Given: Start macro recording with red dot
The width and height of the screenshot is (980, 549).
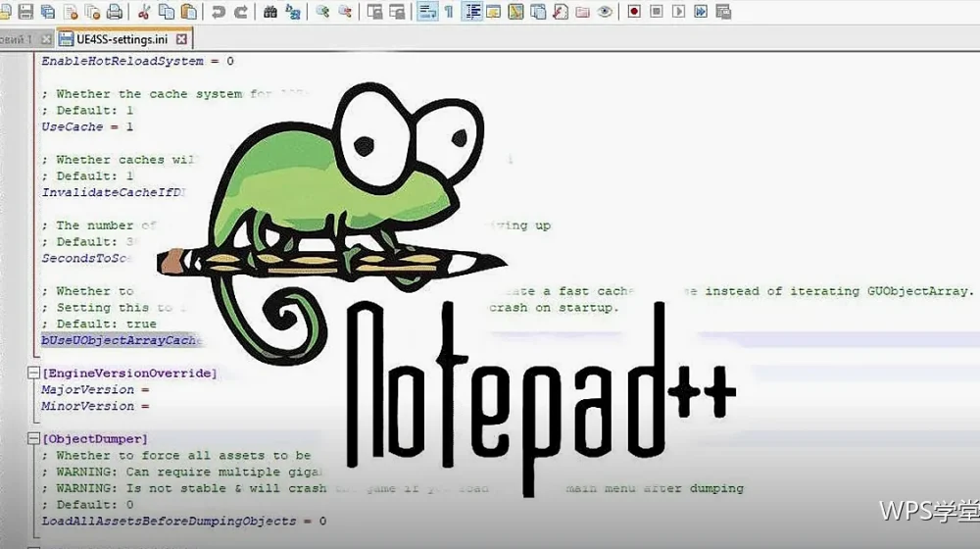Looking at the screenshot, I should (634, 11).
